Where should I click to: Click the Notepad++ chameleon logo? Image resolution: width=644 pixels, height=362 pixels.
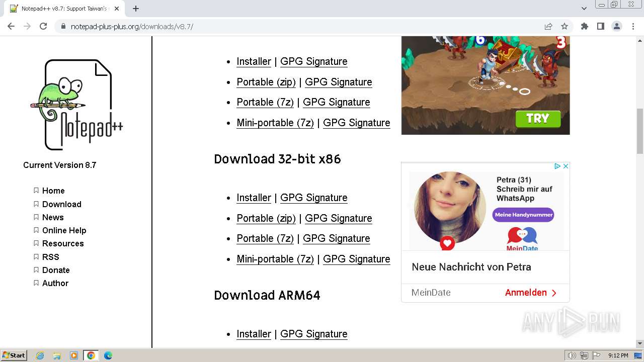pos(76,105)
